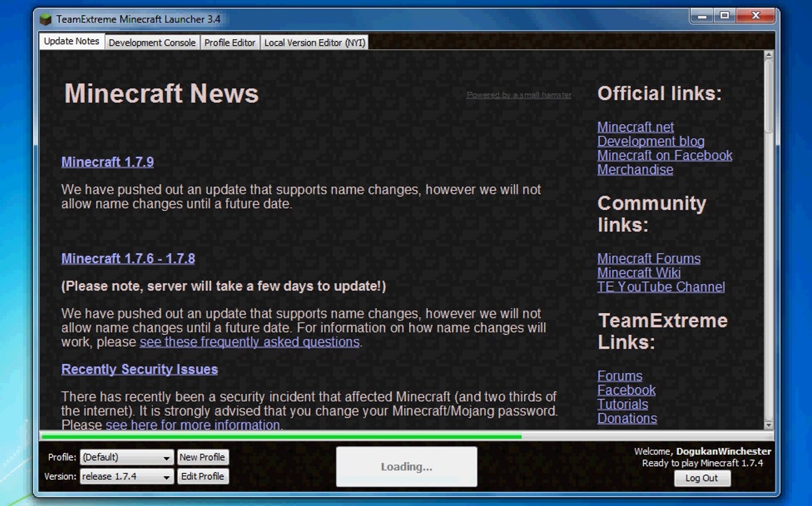Open the Recently Security Issues heading link
Image resolution: width=812 pixels, height=506 pixels.
pos(140,369)
